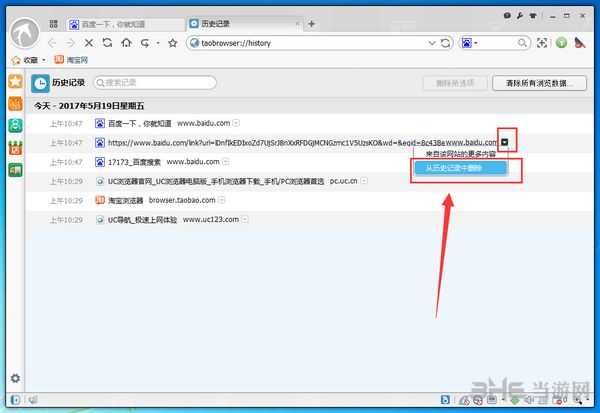Open dropdown beside www.uc123.com entry
This screenshot has width=600, height=413.
point(245,219)
